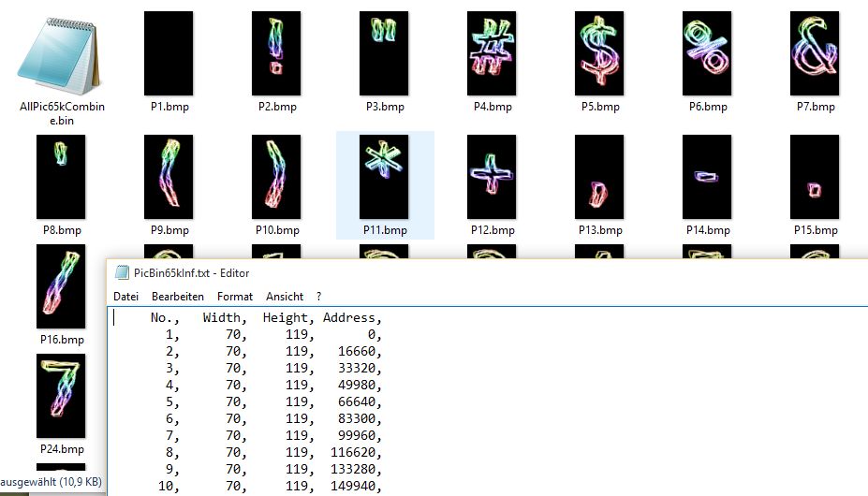Select the P24.bmp number seven image
This screenshot has height=496, width=868.
[x=61, y=396]
